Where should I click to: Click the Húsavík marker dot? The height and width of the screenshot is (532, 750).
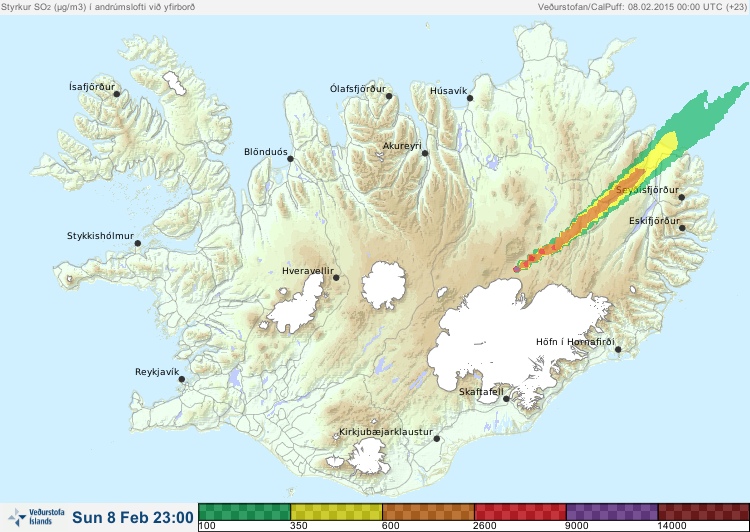pyautogui.click(x=470, y=98)
